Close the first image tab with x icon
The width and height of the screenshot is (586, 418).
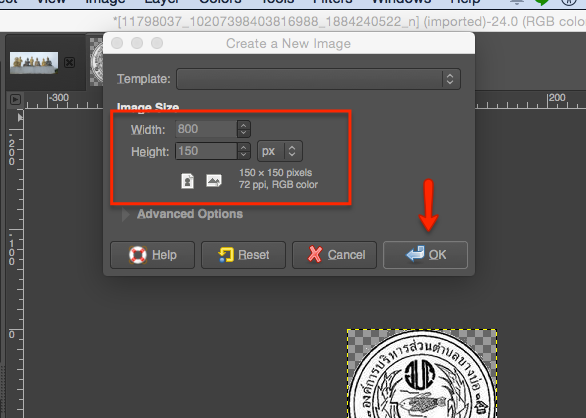click(70, 62)
